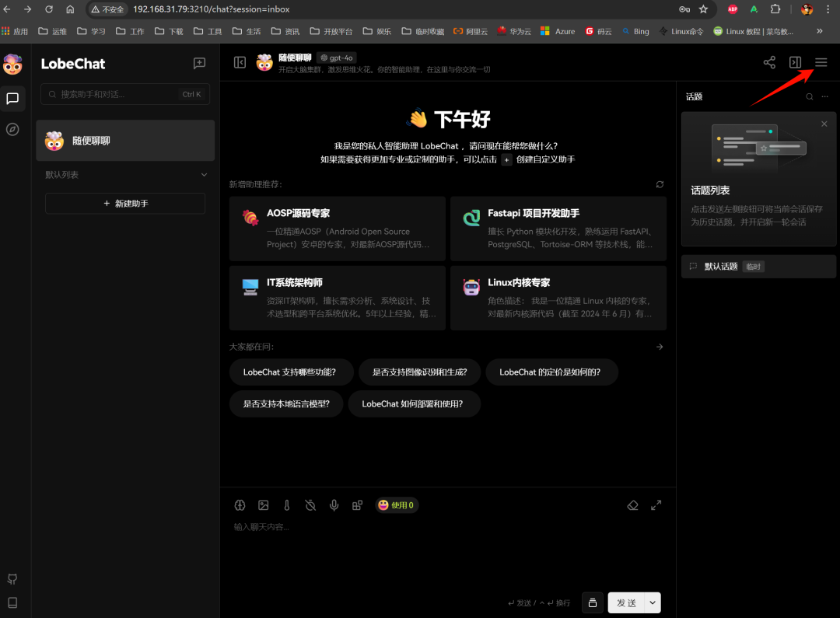
Task: Click the LobeChat avatar in the sidebar
Action: pyautogui.click(x=12, y=64)
